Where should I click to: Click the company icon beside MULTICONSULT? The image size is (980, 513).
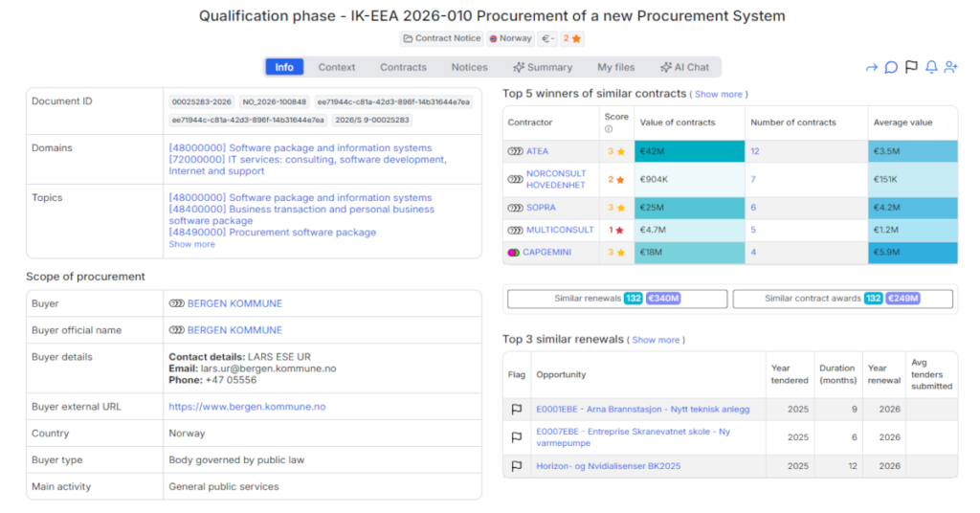click(x=515, y=230)
